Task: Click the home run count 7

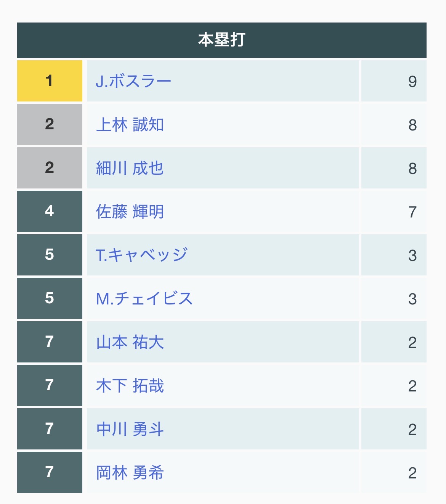Action: pyautogui.click(x=412, y=212)
